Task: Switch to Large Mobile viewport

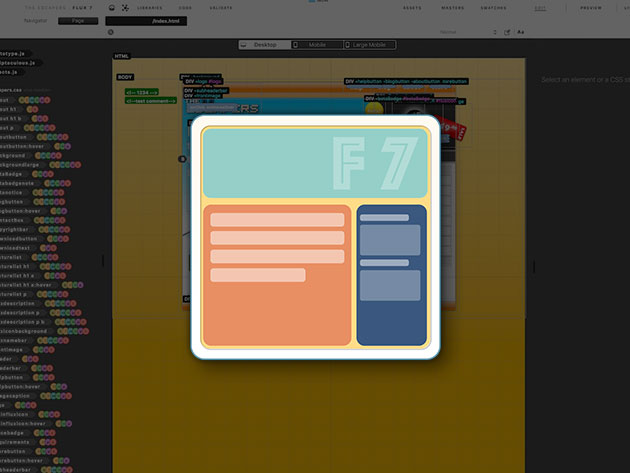Action: tap(370, 45)
